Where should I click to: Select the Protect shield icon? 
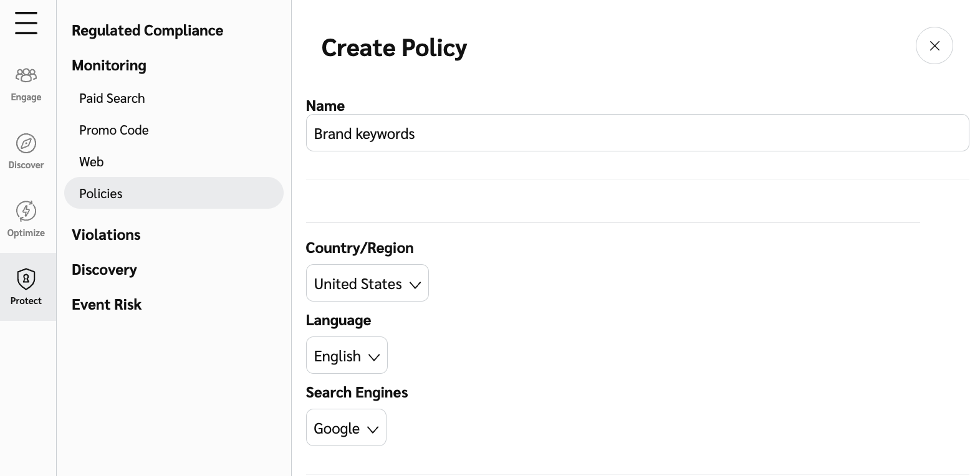tap(26, 279)
